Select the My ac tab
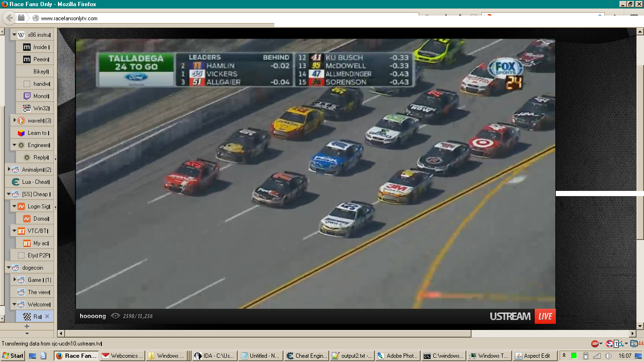Viewport: 644px width, 362px height. [x=35, y=243]
